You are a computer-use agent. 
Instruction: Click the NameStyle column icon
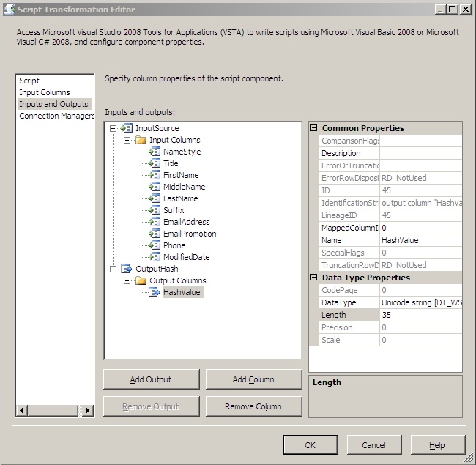(155, 152)
